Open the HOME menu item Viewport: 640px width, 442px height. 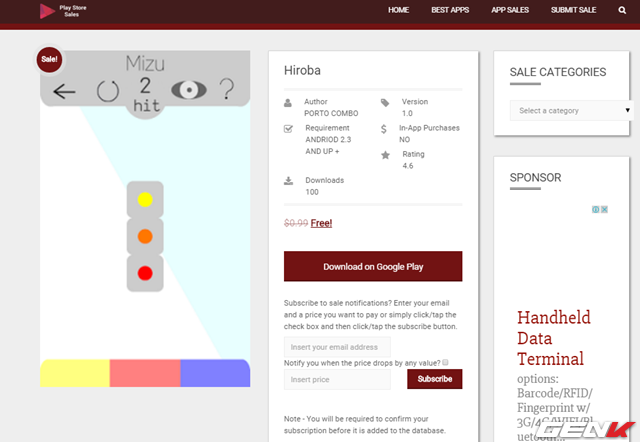(398, 10)
